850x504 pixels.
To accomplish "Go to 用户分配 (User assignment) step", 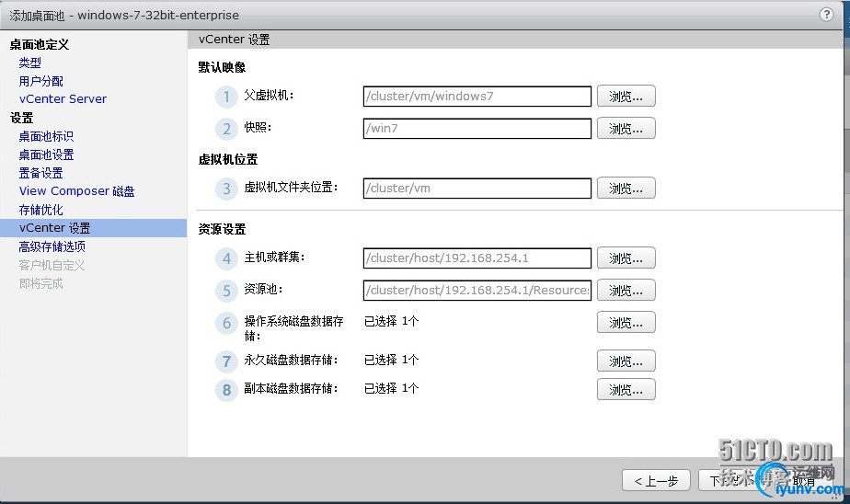I will 41,81.
